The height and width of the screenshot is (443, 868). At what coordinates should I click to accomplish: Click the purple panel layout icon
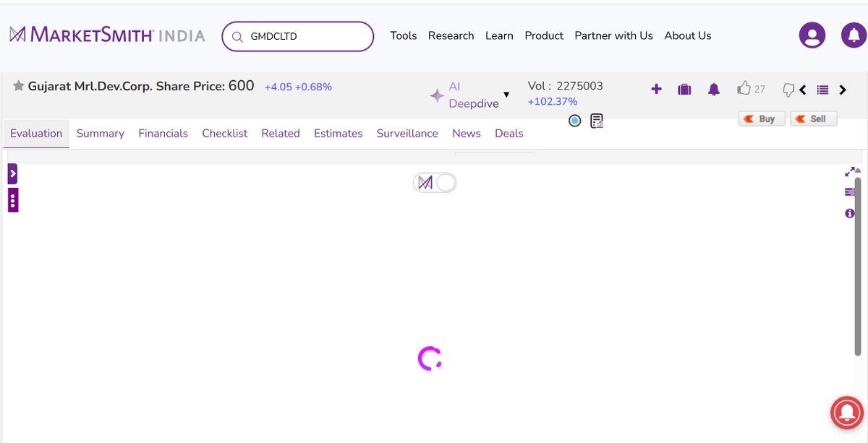[850, 192]
